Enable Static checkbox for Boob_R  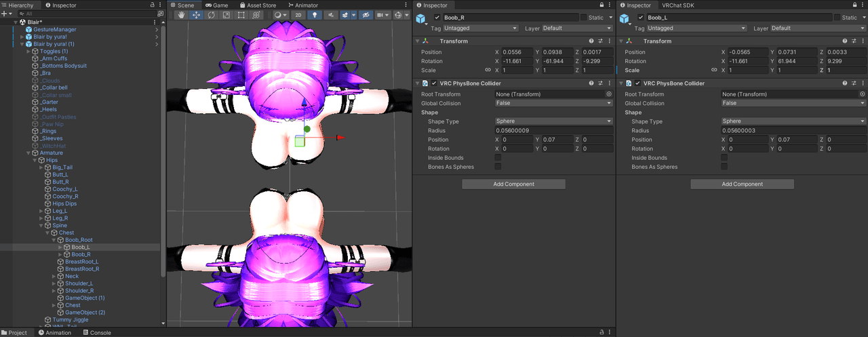click(x=583, y=18)
